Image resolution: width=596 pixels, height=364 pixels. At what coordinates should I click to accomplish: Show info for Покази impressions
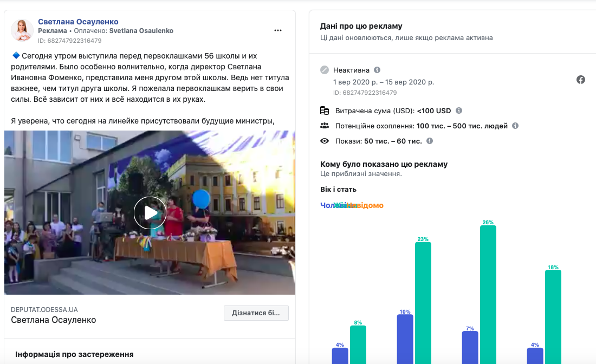click(430, 141)
